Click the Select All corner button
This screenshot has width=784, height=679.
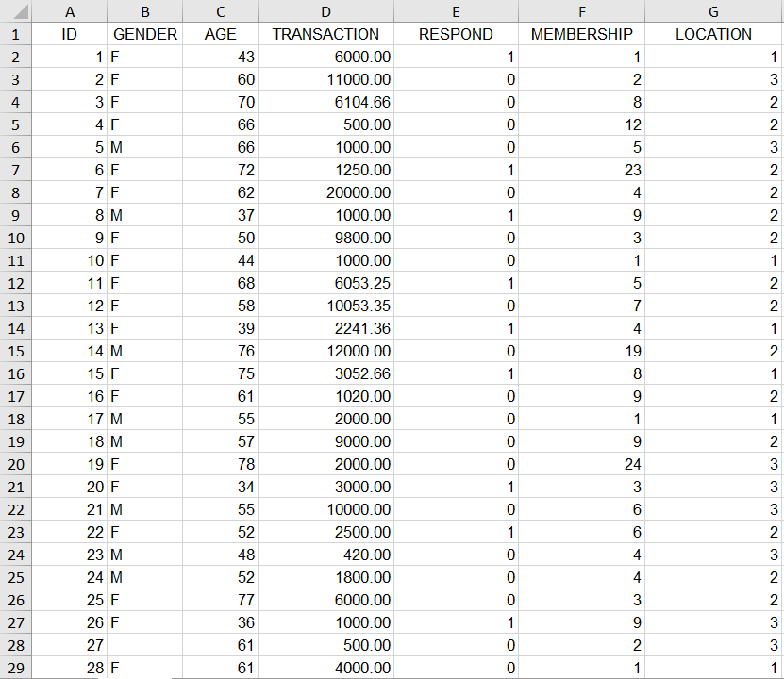click(x=15, y=11)
